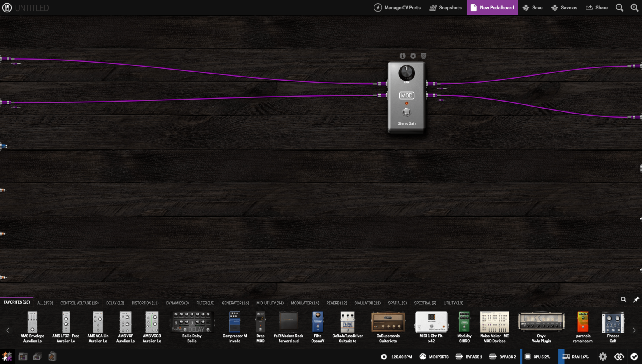Image resolution: width=642 pixels, height=364 pixels.
Task: Click the Gain knob on Stereo Gain
Action: (x=407, y=73)
